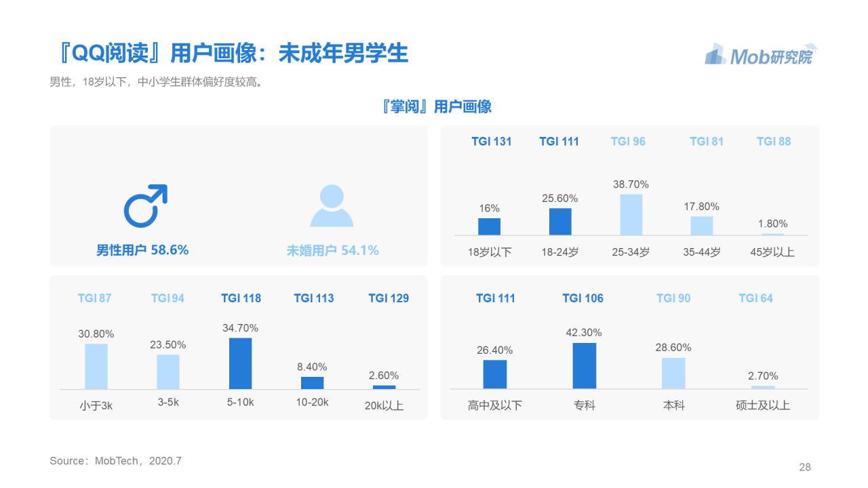Select the 小于3k income bar

coord(96,366)
